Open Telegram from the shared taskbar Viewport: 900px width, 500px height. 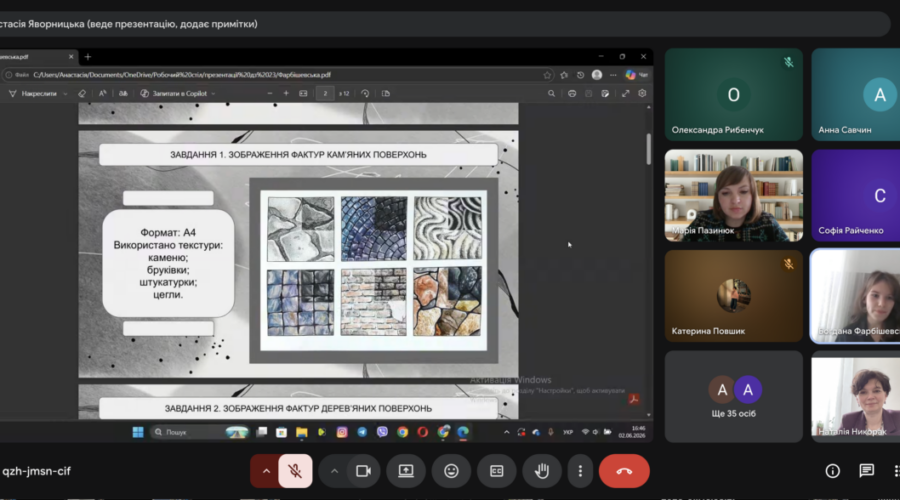click(x=362, y=432)
